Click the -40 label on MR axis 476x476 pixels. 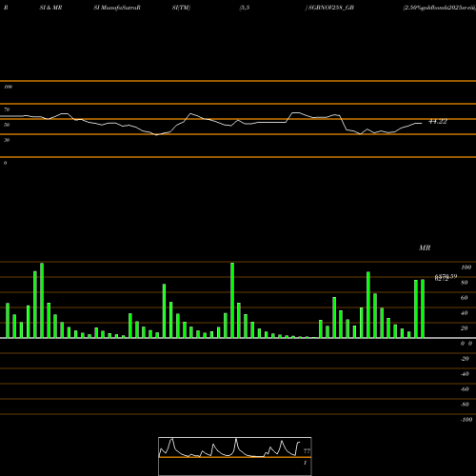[x=465, y=374]
